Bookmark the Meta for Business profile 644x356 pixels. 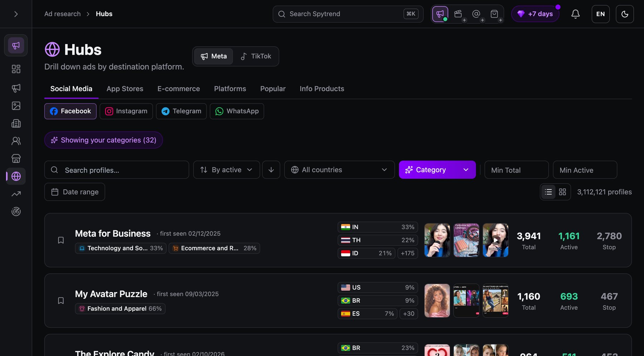61,240
